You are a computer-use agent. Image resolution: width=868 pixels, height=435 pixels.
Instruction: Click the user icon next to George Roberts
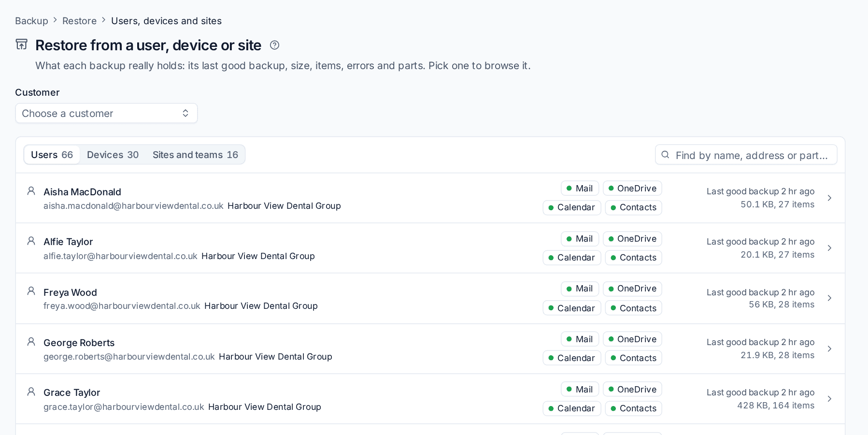click(x=31, y=342)
